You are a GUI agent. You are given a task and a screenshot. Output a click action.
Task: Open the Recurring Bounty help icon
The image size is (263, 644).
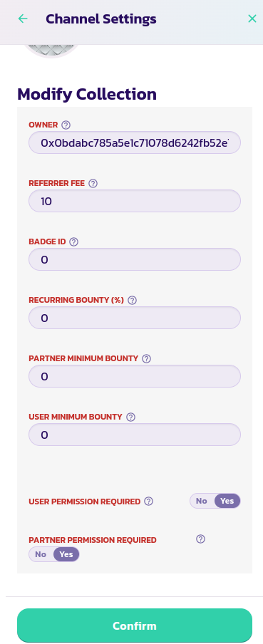tap(132, 300)
